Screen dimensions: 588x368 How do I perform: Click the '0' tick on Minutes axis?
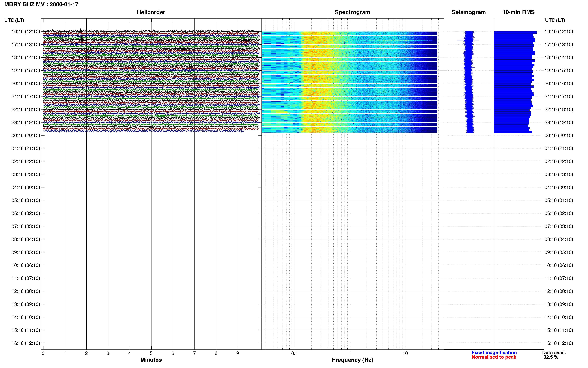pyautogui.click(x=43, y=353)
